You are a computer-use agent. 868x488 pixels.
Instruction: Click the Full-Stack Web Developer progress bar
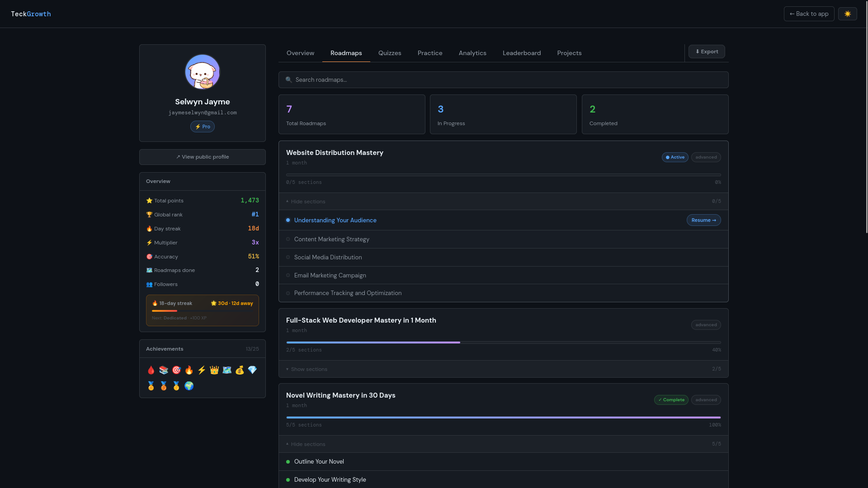pyautogui.click(x=504, y=343)
